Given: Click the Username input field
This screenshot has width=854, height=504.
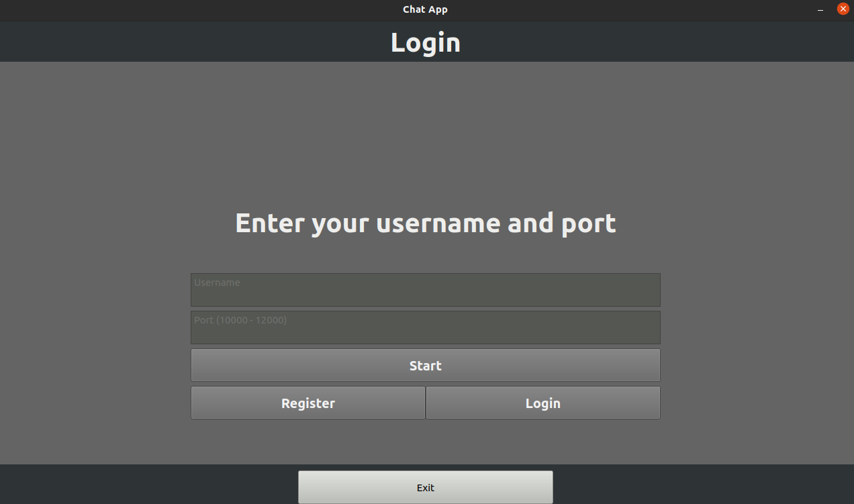Looking at the screenshot, I should click(425, 290).
